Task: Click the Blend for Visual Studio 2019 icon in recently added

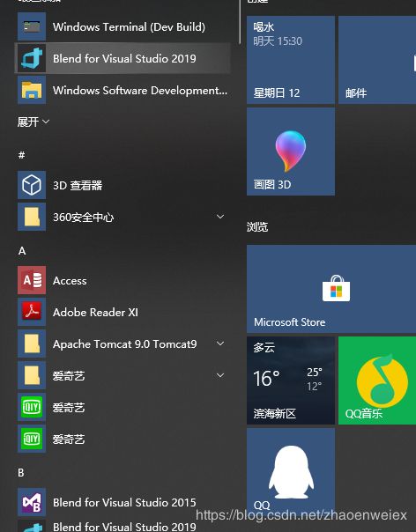Action: click(x=32, y=58)
